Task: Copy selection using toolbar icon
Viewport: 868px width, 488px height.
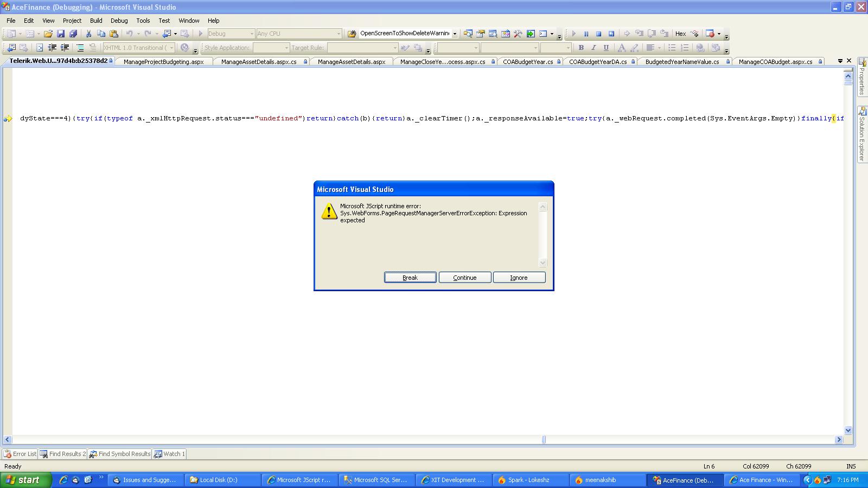Action: (101, 34)
